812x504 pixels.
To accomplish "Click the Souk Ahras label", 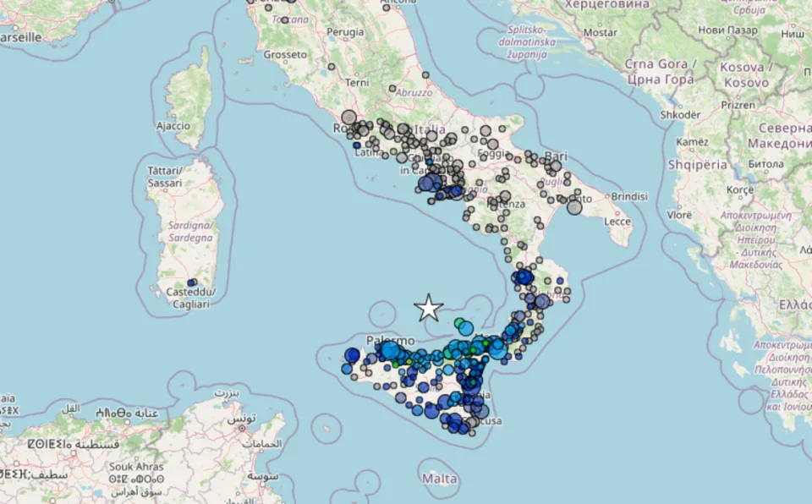I will [136, 467].
